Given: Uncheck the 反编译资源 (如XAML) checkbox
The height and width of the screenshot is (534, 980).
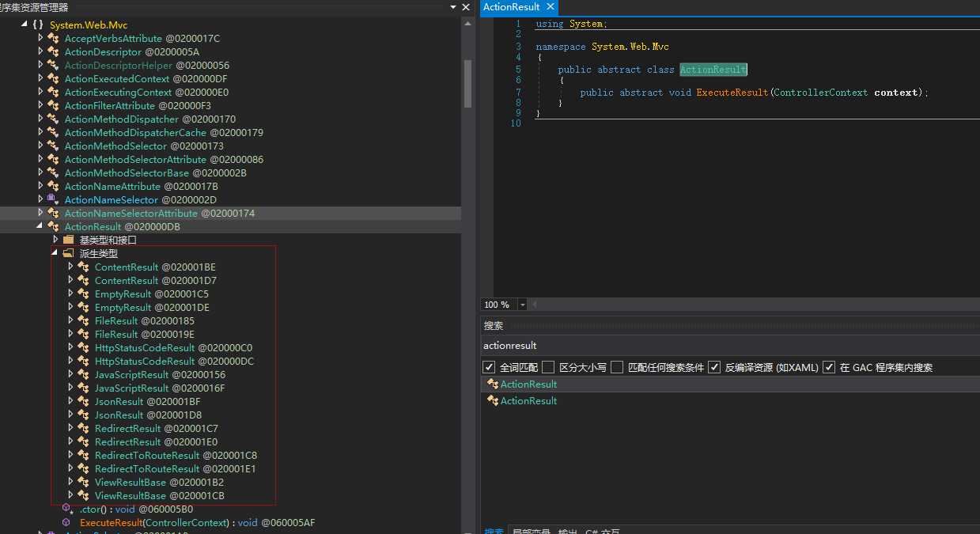Looking at the screenshot, I should click(x=714, y=367).
